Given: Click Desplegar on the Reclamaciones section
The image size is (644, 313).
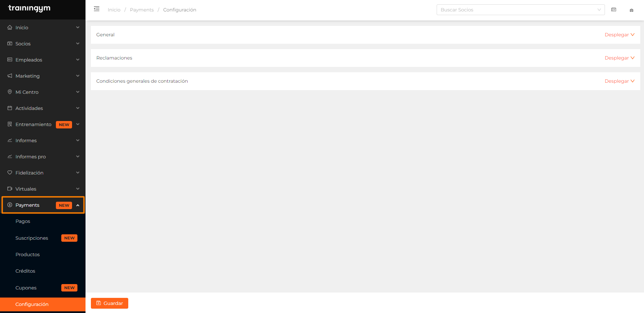Looking at the screenshot, I should tap(619, 58).
